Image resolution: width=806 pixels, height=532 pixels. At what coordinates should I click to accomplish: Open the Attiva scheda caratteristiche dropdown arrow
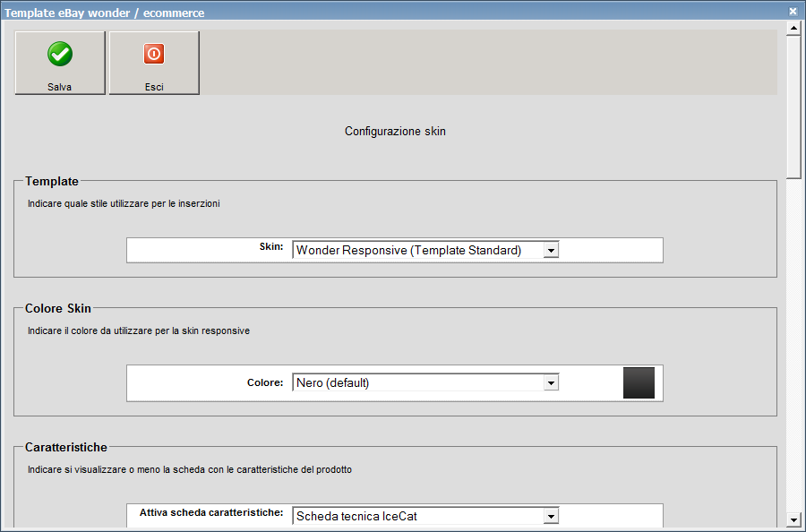551,516
